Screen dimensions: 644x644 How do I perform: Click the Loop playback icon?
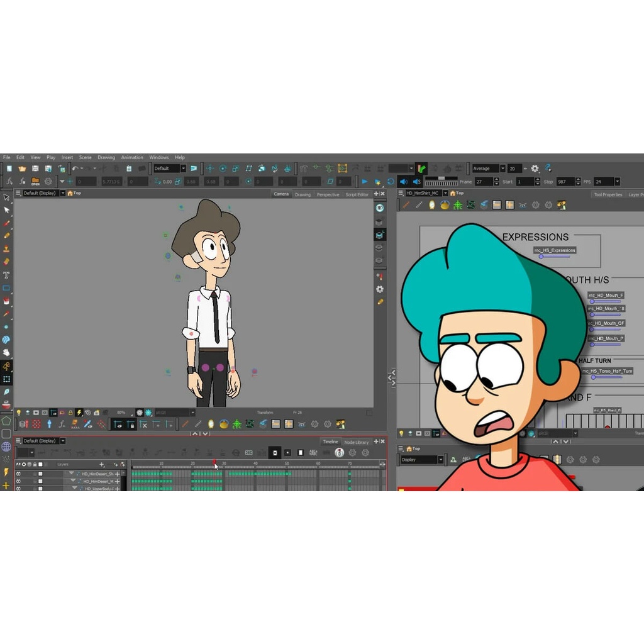point(391,181)
